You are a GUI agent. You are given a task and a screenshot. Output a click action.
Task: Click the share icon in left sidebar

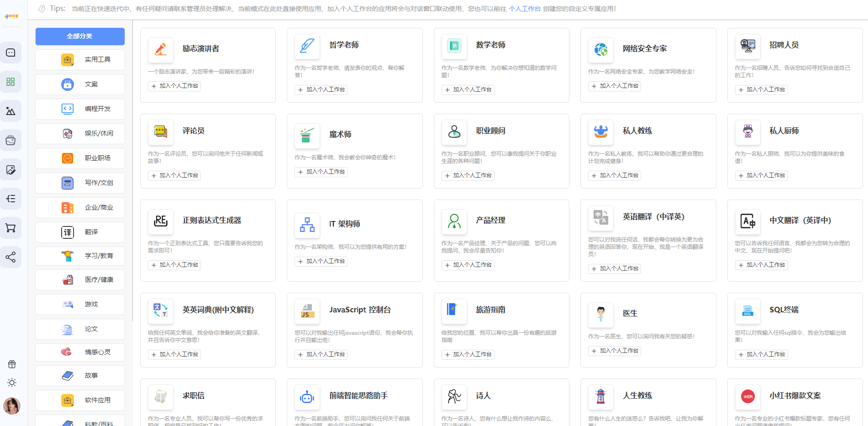[11, 257]
